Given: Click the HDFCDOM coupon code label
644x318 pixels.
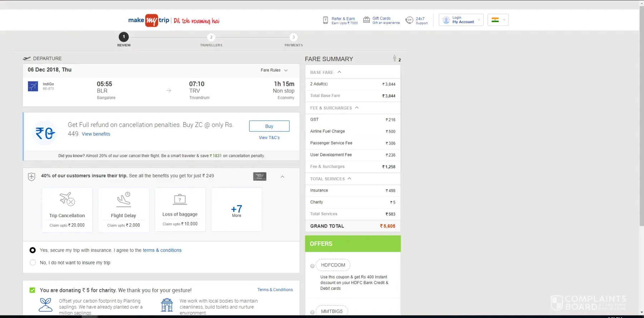Looking at the screenshot, I should [x=333, y=265].
